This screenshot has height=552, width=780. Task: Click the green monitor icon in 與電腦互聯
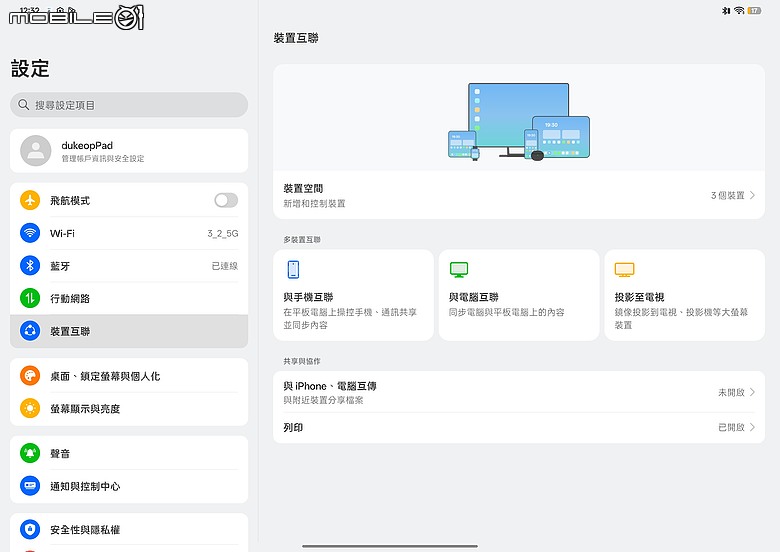459,270
